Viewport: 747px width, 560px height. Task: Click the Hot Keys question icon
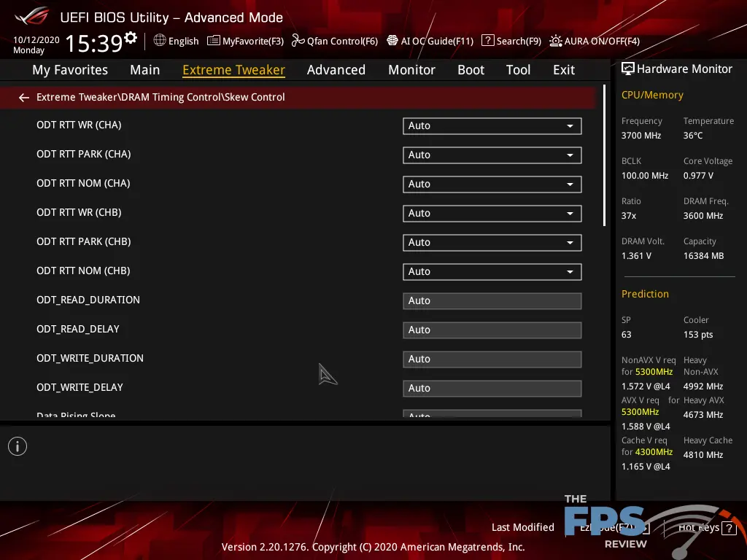[x=729, y=528]
